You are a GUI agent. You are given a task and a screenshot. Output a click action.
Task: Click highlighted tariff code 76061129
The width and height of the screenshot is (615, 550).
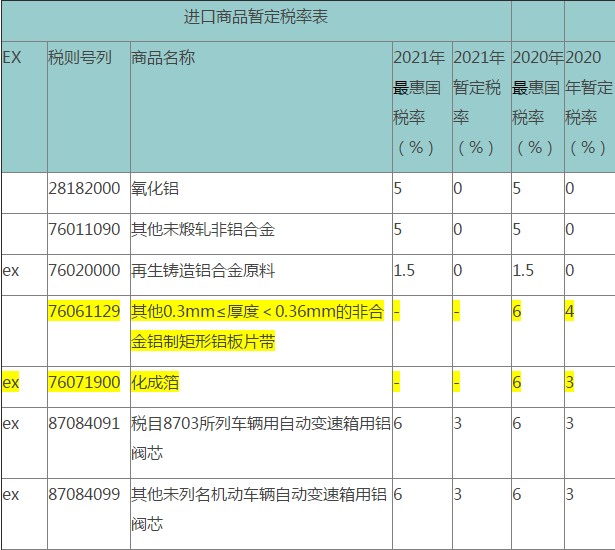click(x=84, y=312)
